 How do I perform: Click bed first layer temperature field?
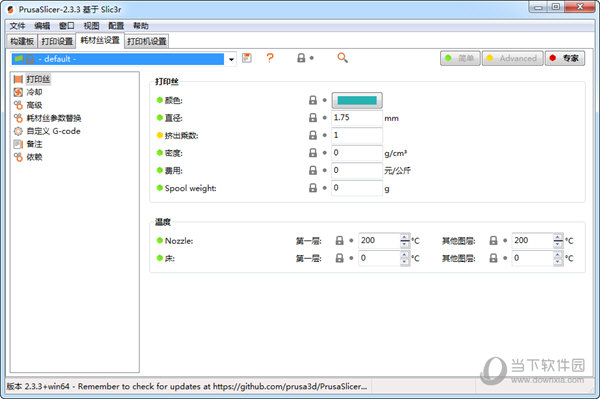coord(379,258)
